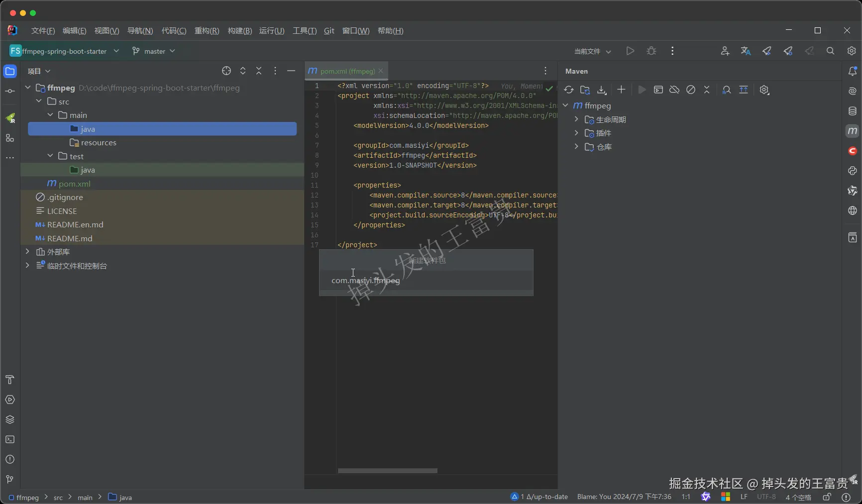This screenshot has height=504, width=862.
Task: Open the Build hammer tool window
Action: (x=10, y=380)
